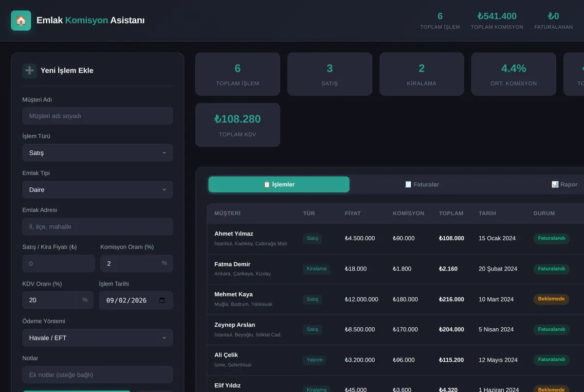Viewport: 584px width, 392px height.
Task: Click the Notlar input field
Action: 97,374
